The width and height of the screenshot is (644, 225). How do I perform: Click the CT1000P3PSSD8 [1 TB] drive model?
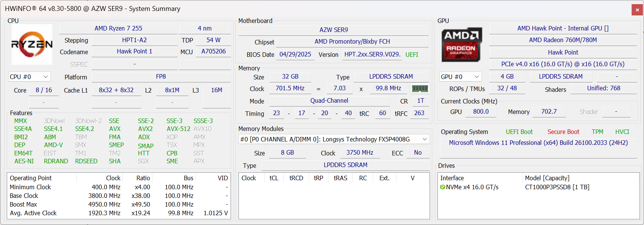[557, 187]
